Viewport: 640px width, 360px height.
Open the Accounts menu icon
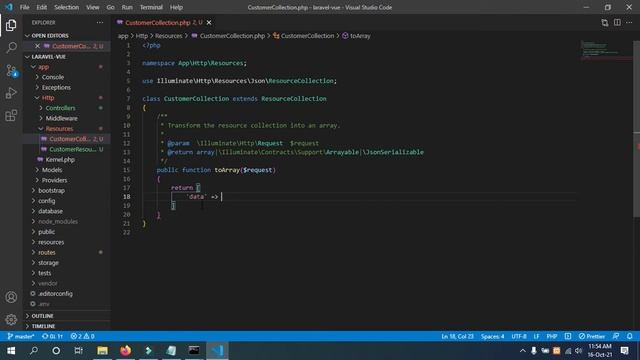11,297
